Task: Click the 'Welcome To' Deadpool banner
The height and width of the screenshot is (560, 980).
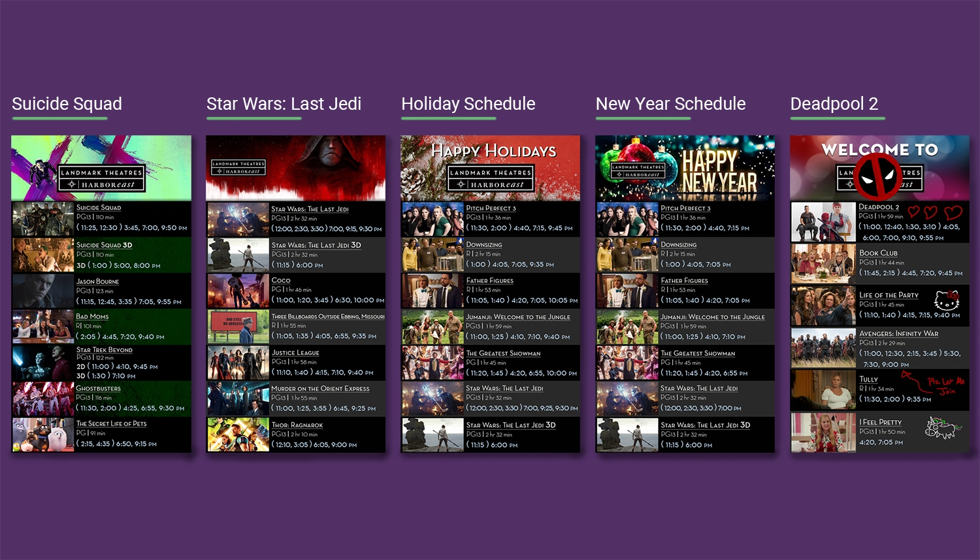Action: tap(879, 168)
